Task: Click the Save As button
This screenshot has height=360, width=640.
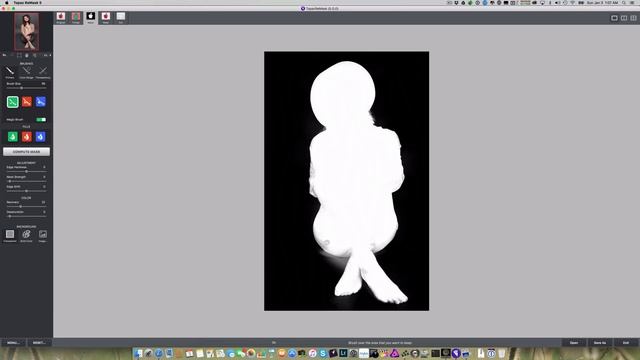Action: click(x=600, y=343)
